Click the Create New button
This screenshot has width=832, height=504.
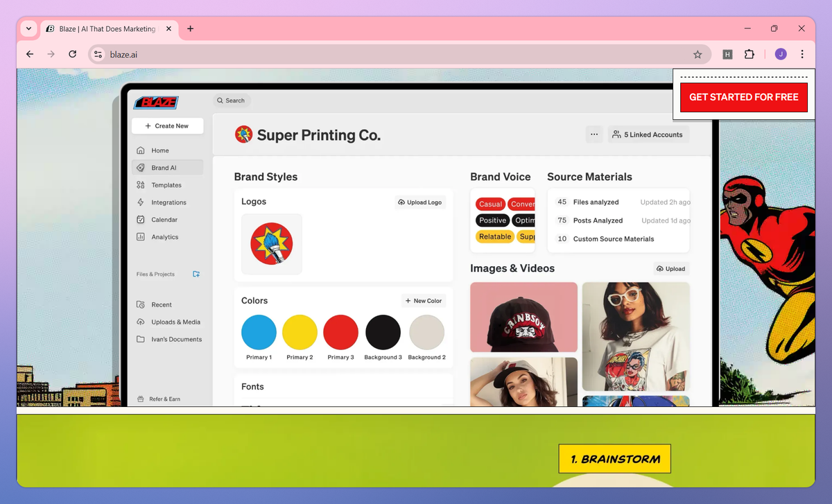point(167,125)
